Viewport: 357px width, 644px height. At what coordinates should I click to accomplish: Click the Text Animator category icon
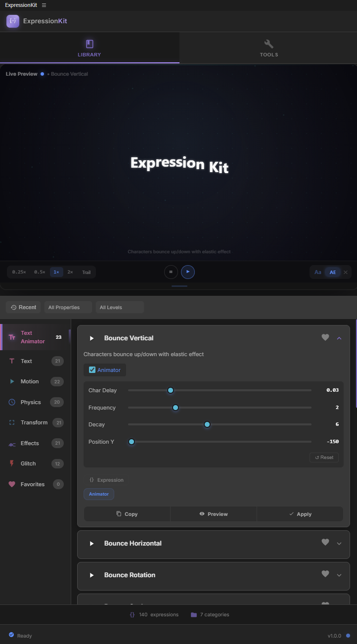pos(12,337)
